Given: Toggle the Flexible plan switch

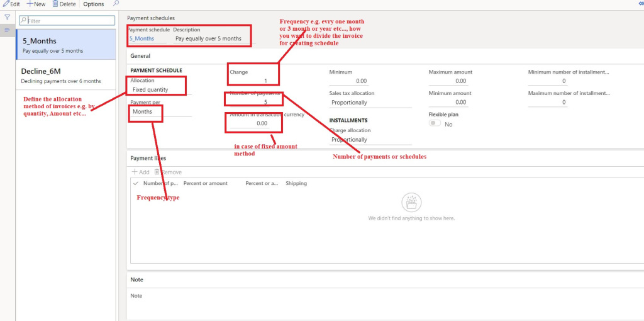Looking at the screenshot, I should pos(435,124).
